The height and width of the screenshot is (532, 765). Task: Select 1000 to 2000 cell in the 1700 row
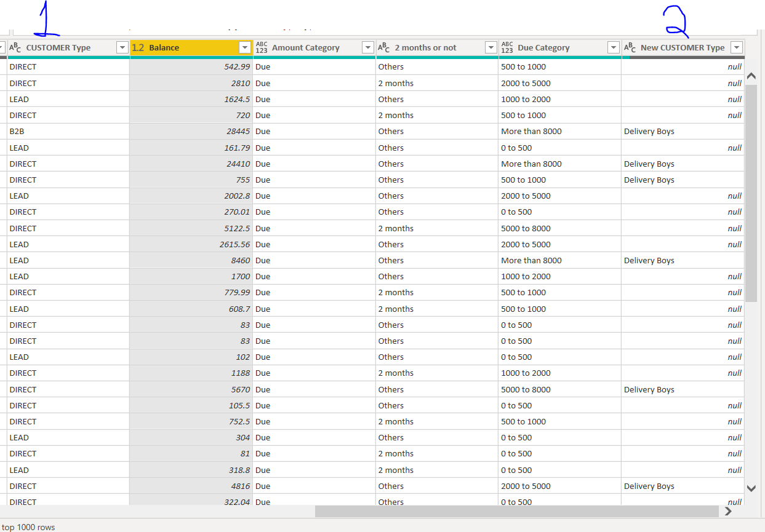pyautogui.click(x=559, y=276)
